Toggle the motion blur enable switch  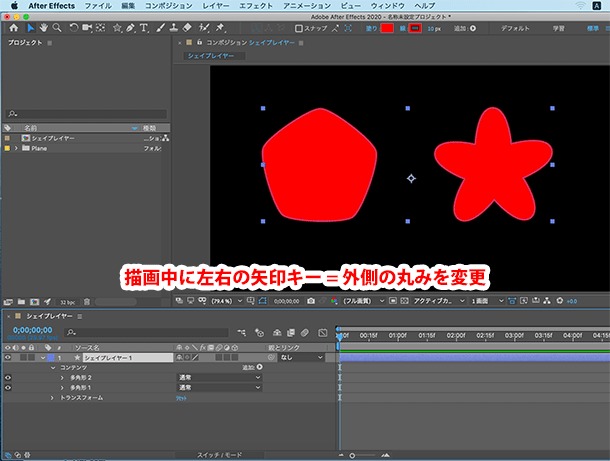tap(305, 333)
